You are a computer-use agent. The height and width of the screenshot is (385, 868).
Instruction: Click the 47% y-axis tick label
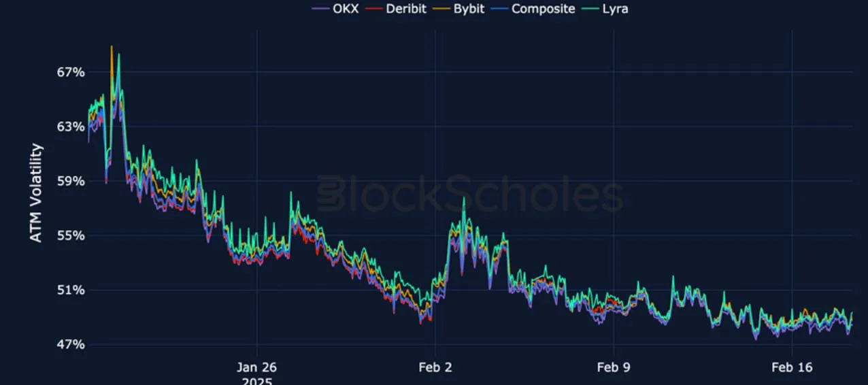pos(71,344)
